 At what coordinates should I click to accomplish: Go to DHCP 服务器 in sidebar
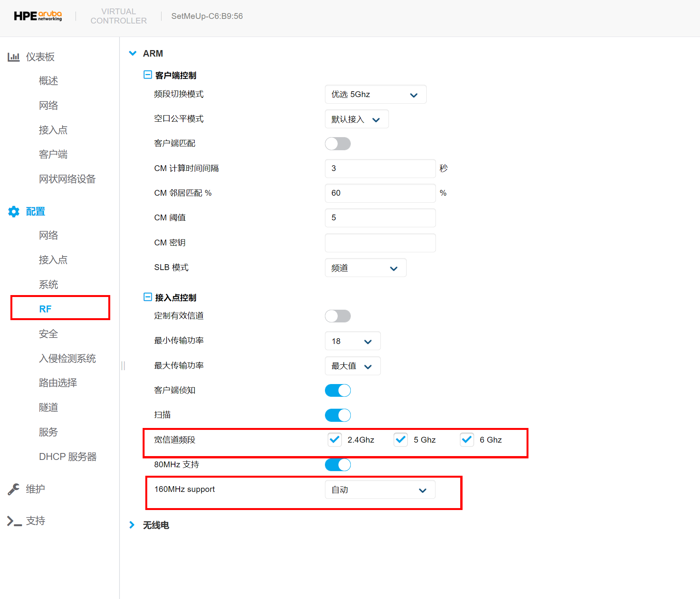click(x=67, y=456)
